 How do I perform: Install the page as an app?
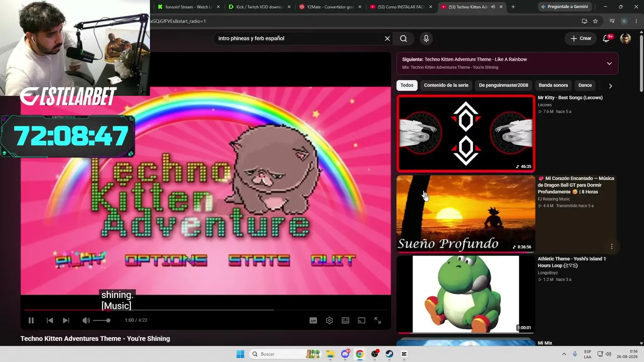pyautogui.click(x=584, y=21)
